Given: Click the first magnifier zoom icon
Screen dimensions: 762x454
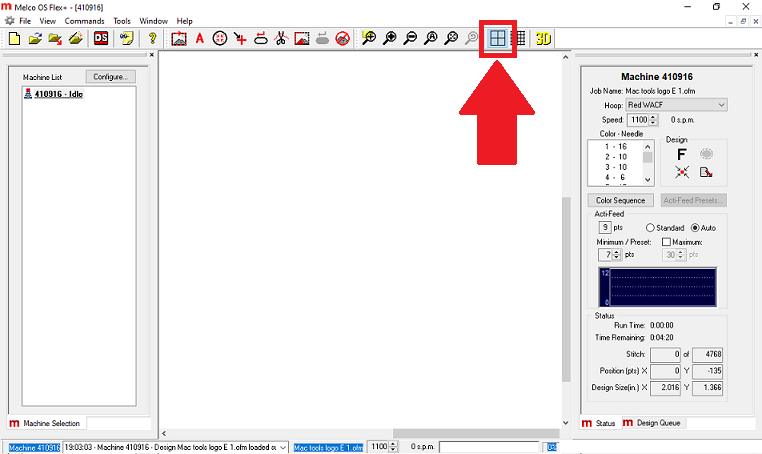Looking at the screenshot, I should [x=369, y=38].
